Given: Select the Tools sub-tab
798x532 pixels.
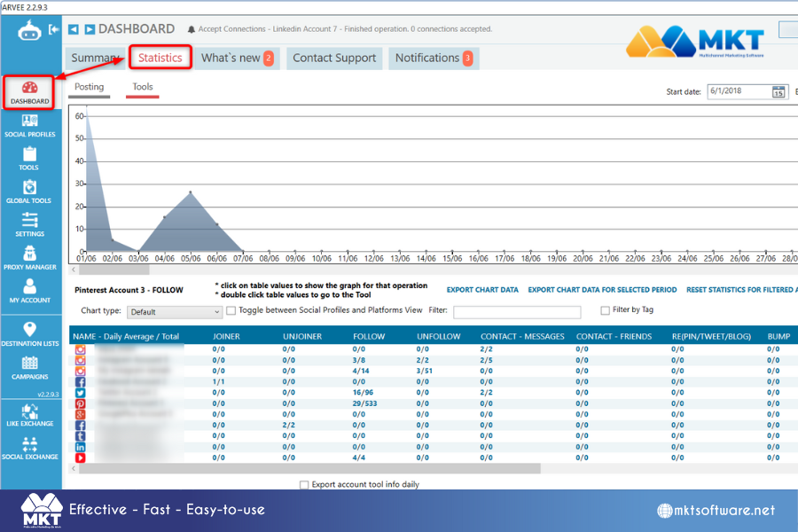Looking at the screenshot, I should click(143, 87).
